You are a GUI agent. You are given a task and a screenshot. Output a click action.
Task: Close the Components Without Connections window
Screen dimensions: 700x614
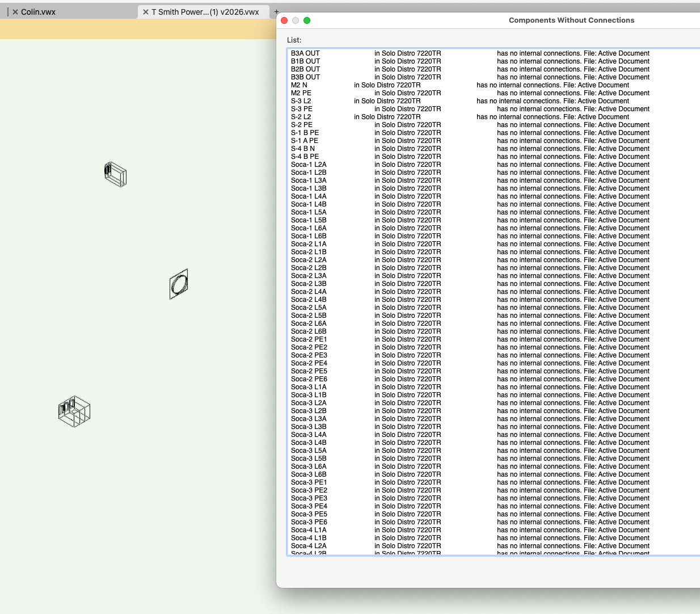pyautogui.click(x=284, y=20)
